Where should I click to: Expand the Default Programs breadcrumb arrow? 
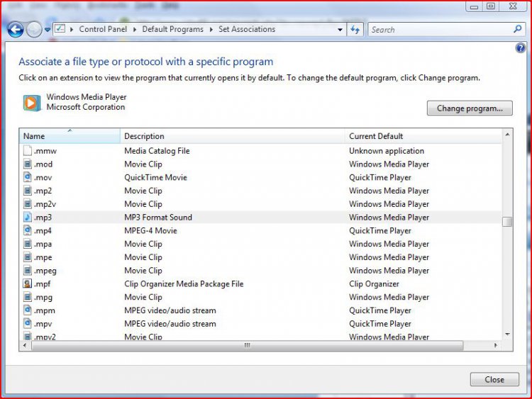[x=211, y=30]
